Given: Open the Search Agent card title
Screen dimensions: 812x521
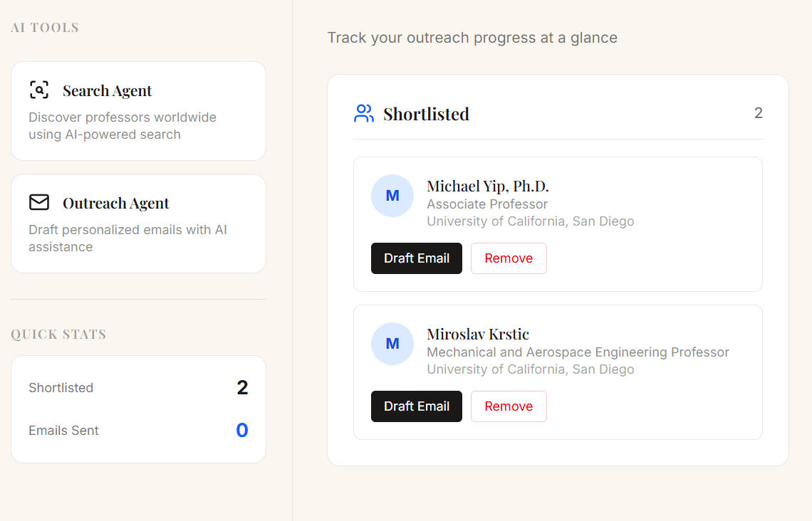Looking at the screenshot, I should click(x=108, y=90).
